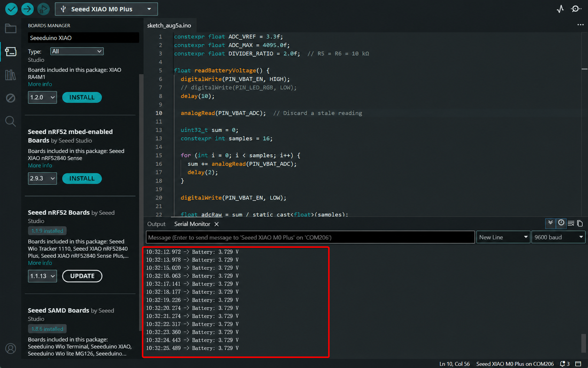Open the user account profile icon
The height and width of the screenshot is (368, 588).
click(11, 349)
